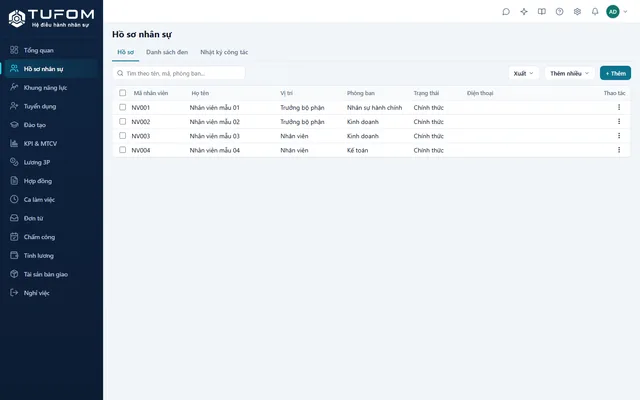Image resolution: width=640 pixels, height=400 pixels.
Task: Open the Xuất export dropdown
Action: (524, 73)
